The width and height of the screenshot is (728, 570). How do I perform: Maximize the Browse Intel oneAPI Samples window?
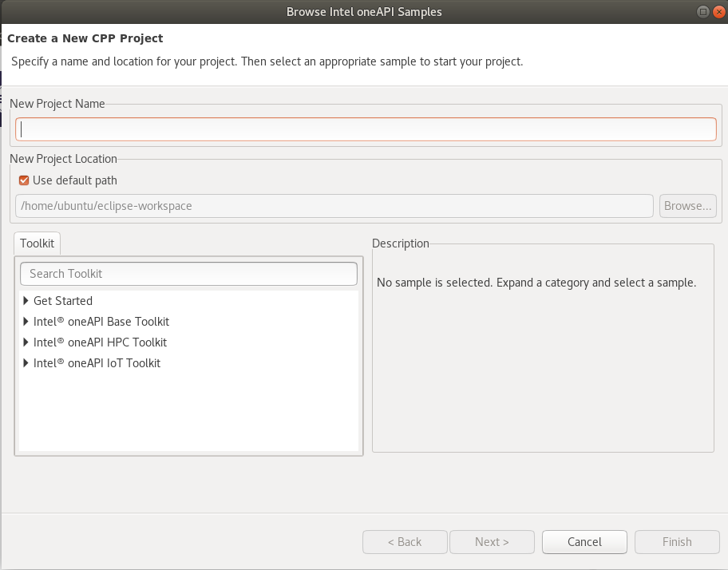pos(702,12)
